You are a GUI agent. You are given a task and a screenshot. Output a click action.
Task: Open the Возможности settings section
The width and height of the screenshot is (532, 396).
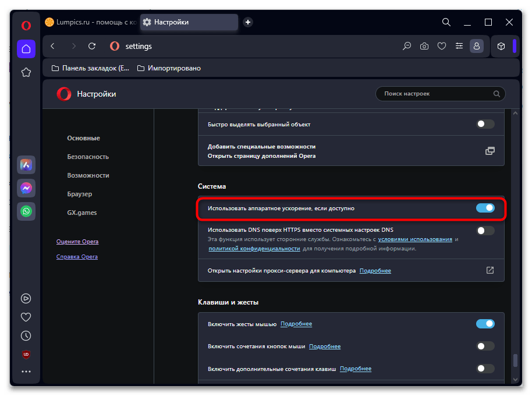point(88,175)
